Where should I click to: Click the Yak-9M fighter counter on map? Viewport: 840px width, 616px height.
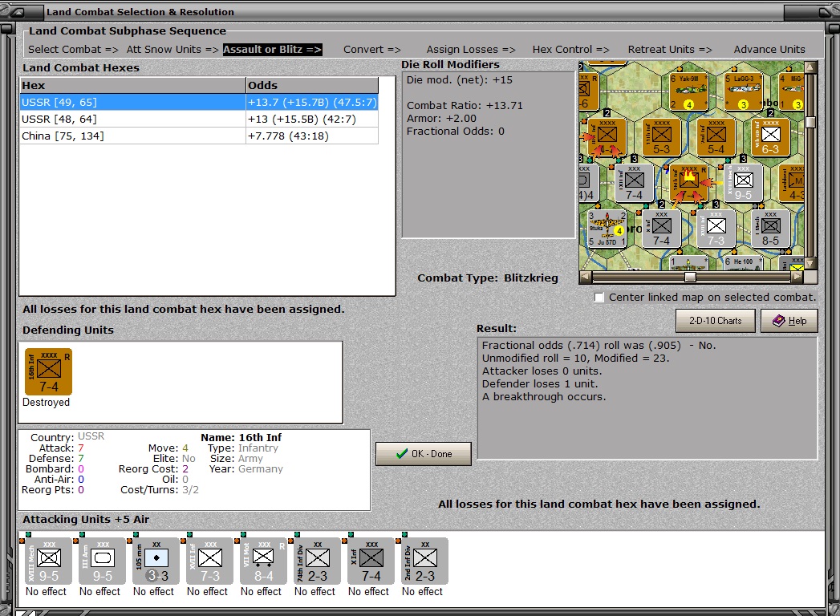point(688,91)
